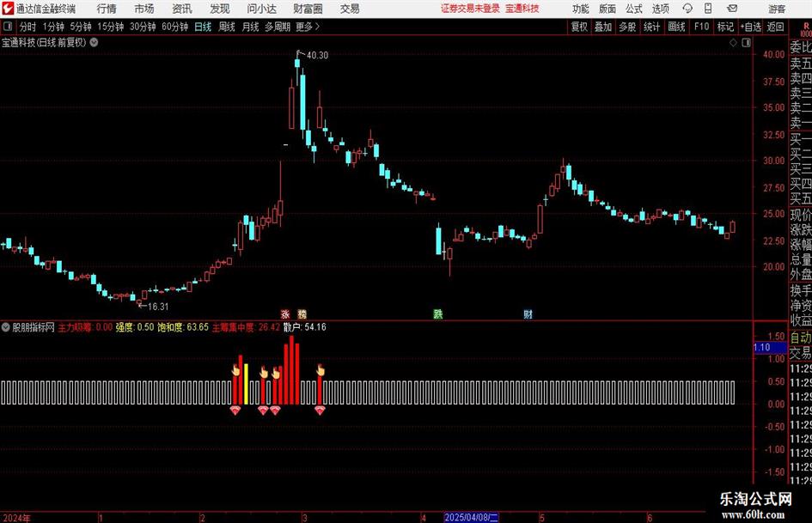Click the 版面 menu item
812x523 pixels.
[607, 9]
